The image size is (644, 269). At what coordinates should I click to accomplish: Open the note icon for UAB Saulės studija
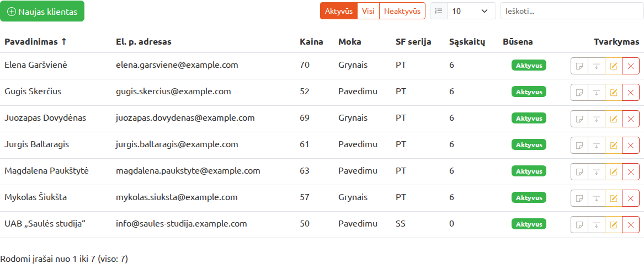click(x=579, y=225)
